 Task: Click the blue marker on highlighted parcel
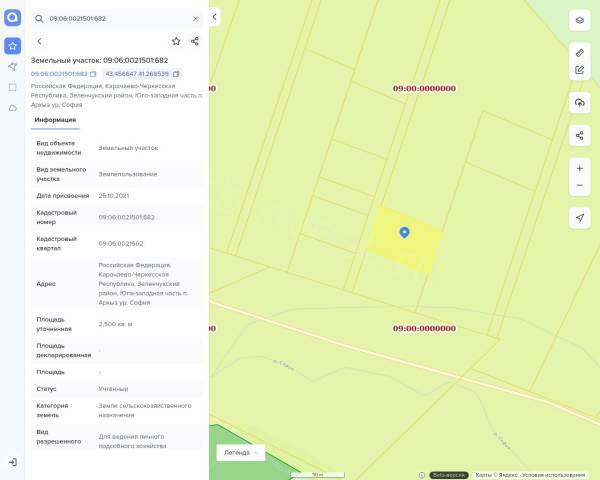tap(404, 232)
